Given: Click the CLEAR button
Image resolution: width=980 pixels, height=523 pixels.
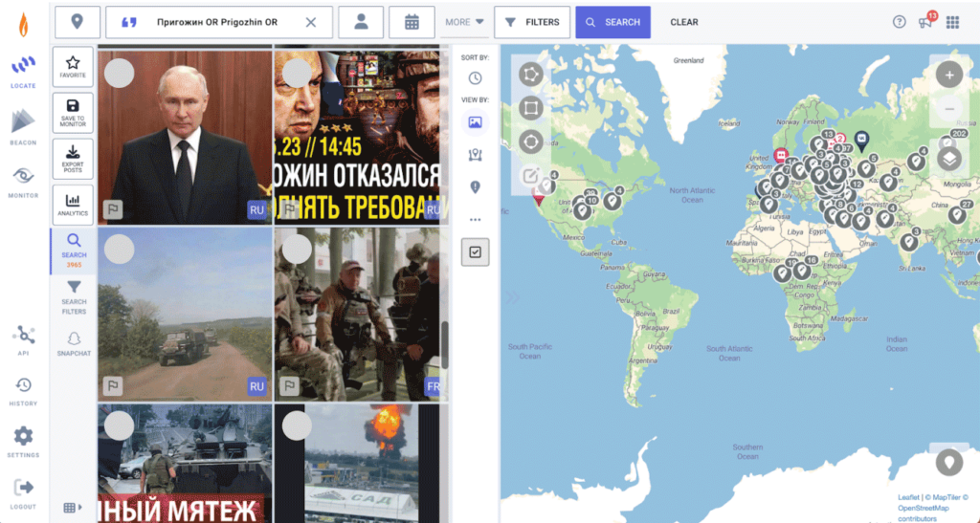Looking at the screenshot, I should (683, 22).
